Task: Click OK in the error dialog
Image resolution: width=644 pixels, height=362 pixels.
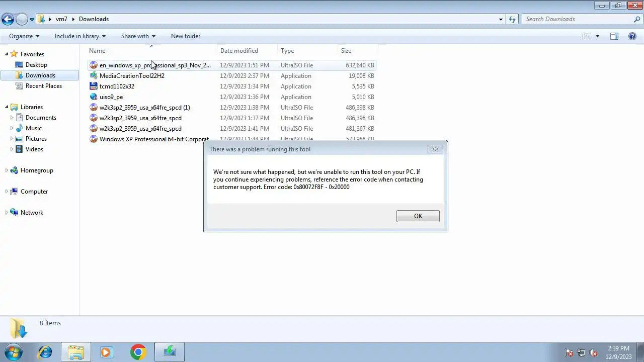Action: 418,216
